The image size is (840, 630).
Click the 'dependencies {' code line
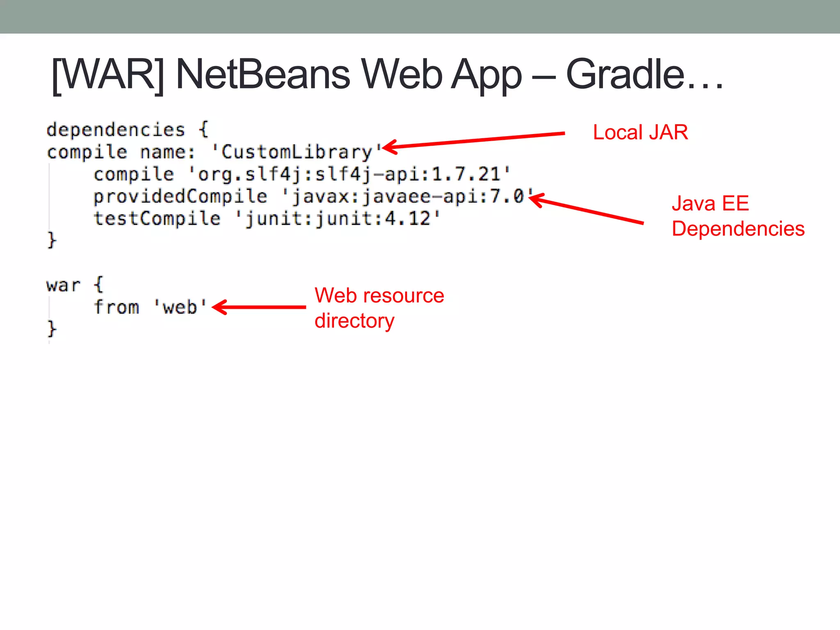[128, 130]
